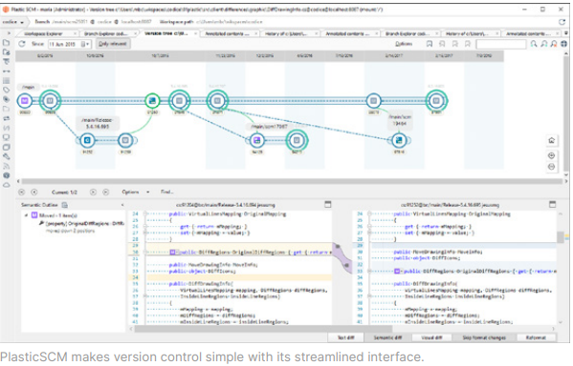Open the diff Options dropdown arrow
The width and height of the screenshot is (573, 366).
[x=148, y=192]
